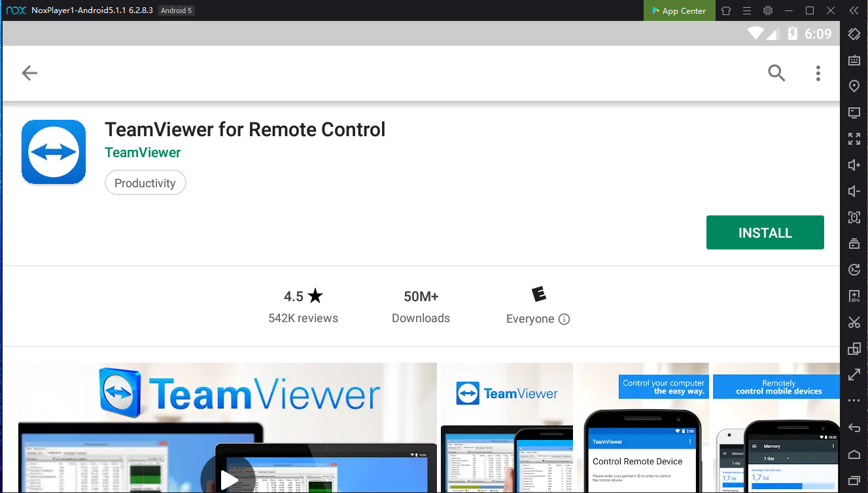Click the Nox logo in title bar

point(16,10)
